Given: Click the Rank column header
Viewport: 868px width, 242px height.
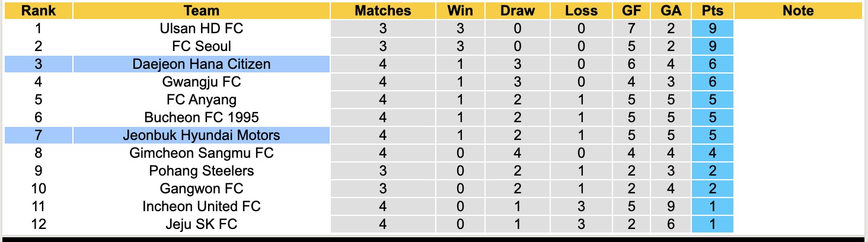Looking at the screenshot, I should [x=39, y=11].
